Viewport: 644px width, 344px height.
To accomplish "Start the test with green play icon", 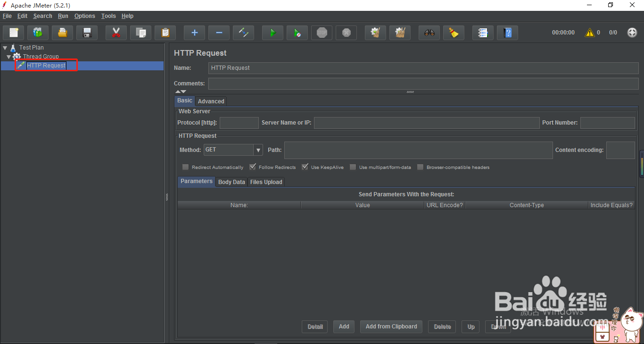I will click(273, 33).
